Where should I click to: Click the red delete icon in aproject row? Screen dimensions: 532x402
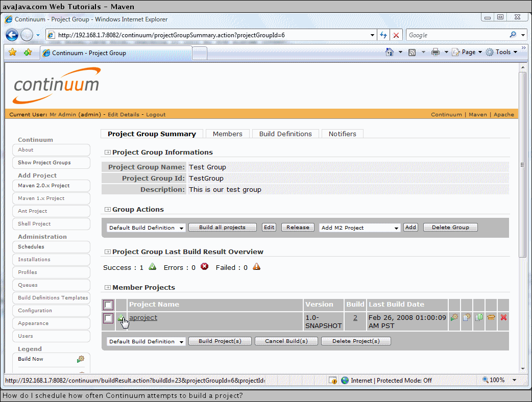(x=503, y=317)
